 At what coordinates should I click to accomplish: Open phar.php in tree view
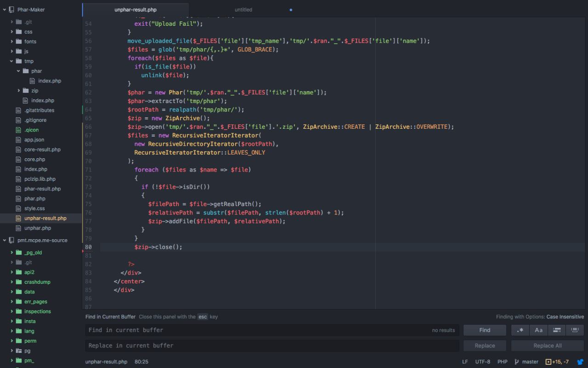pos(35,199)
